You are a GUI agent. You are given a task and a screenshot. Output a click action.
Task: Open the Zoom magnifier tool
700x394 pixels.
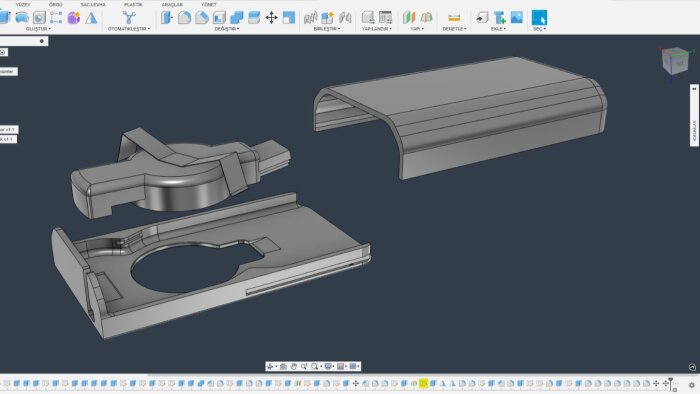click(315, 366)
